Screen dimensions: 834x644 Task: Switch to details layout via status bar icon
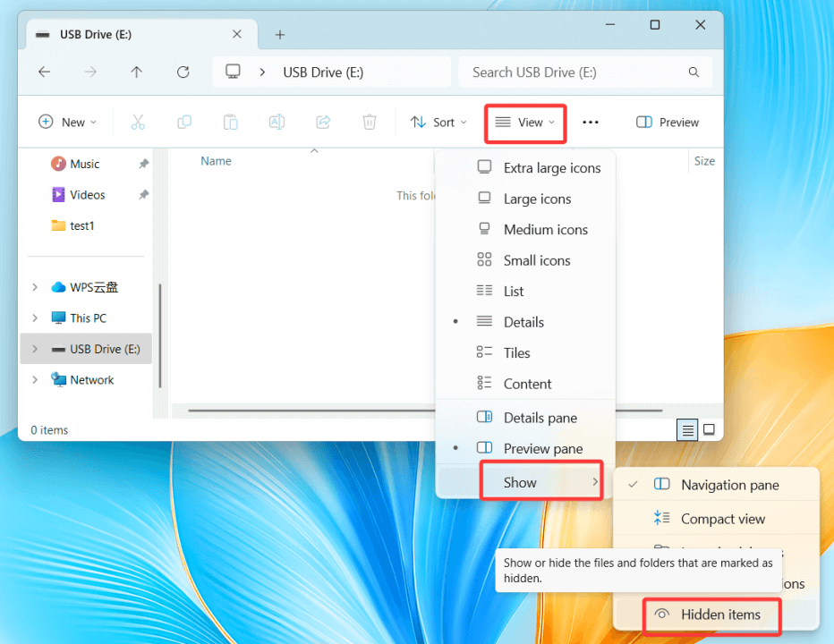[x=687, y=429]
